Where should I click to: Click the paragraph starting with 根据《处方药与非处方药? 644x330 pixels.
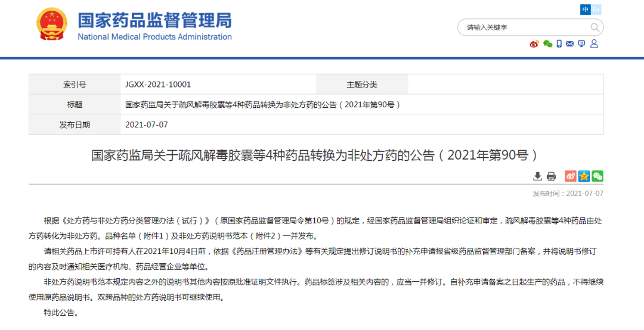(x=316, y=229)
